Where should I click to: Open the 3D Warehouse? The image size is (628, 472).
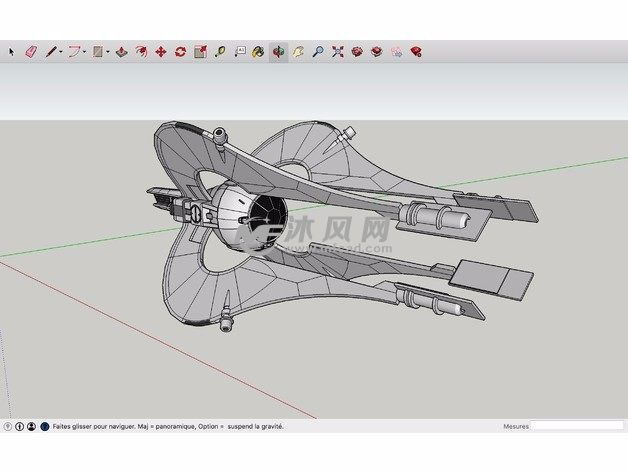357,51
